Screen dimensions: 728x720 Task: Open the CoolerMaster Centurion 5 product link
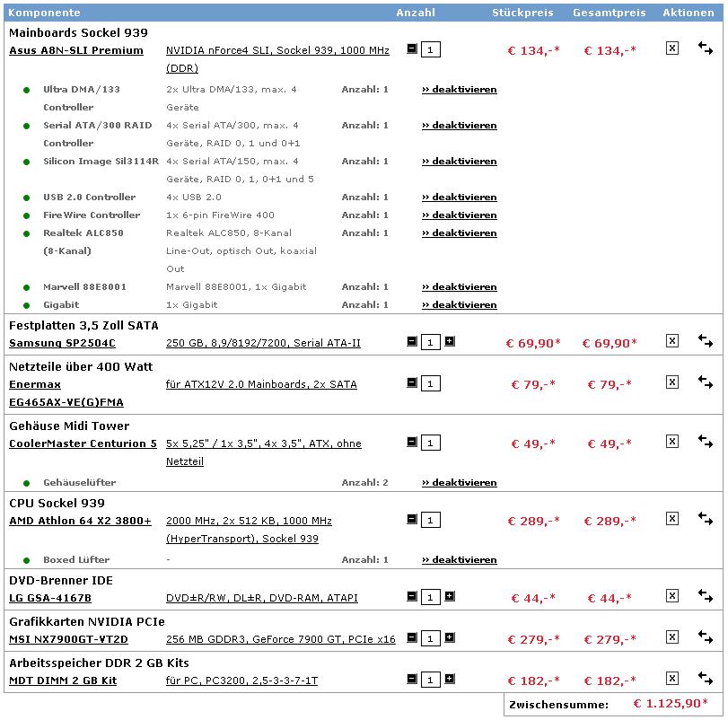tap(83, 443)
